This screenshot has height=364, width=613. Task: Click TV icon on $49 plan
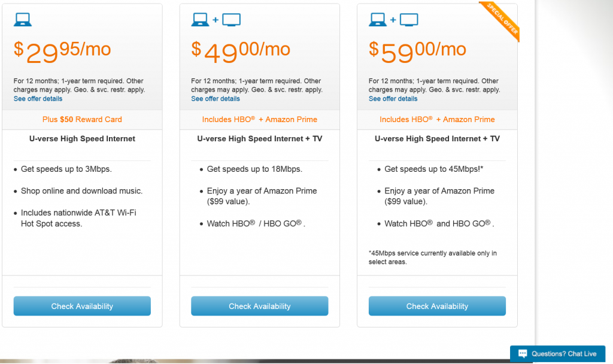[x=232, y=20]
